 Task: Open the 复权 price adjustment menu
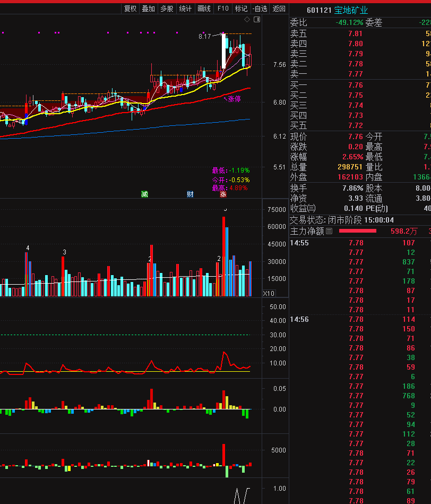[130, 8]
